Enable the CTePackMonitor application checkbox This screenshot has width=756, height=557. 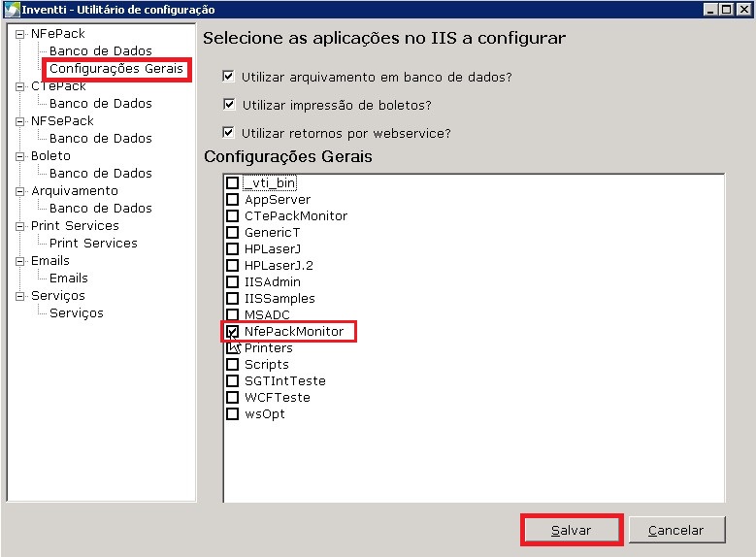click(233, 216)
